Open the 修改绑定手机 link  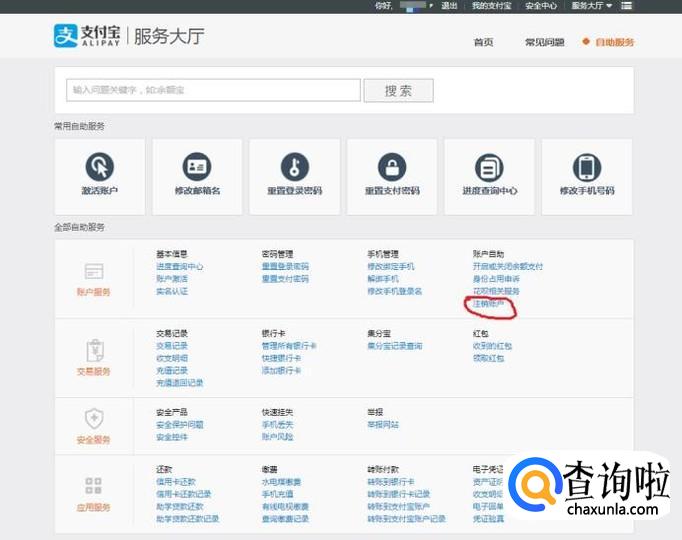(391, 267)
